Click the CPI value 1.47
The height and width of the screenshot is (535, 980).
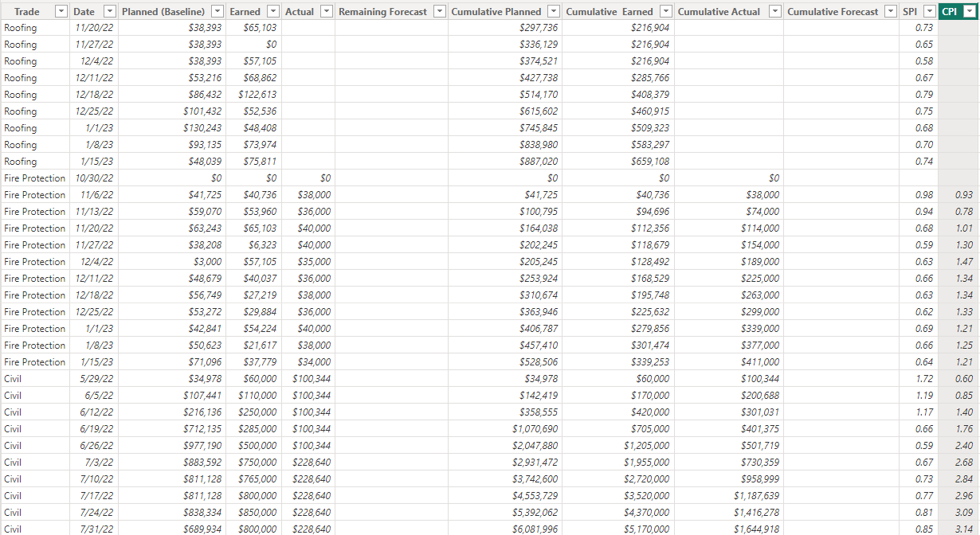point(964,262)
